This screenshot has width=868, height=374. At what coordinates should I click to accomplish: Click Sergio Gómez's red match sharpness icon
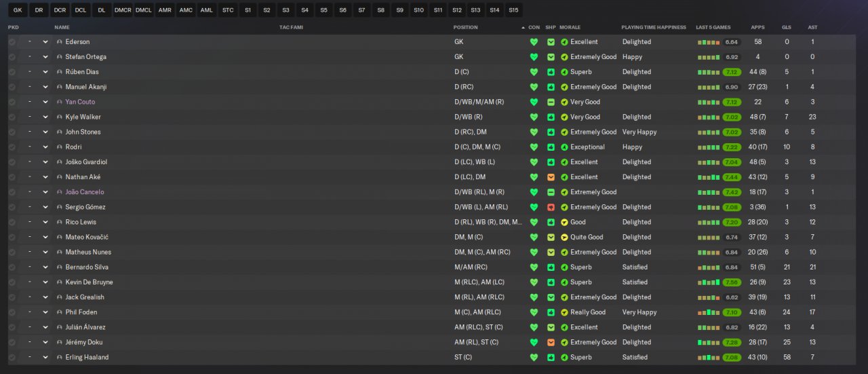pos(551,207)
